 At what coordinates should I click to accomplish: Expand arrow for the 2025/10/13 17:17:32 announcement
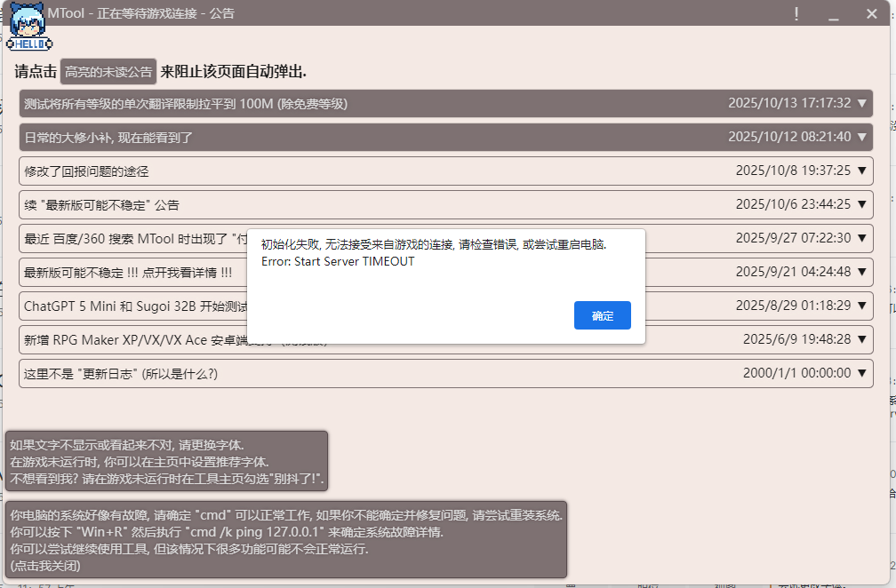point(861,104)
